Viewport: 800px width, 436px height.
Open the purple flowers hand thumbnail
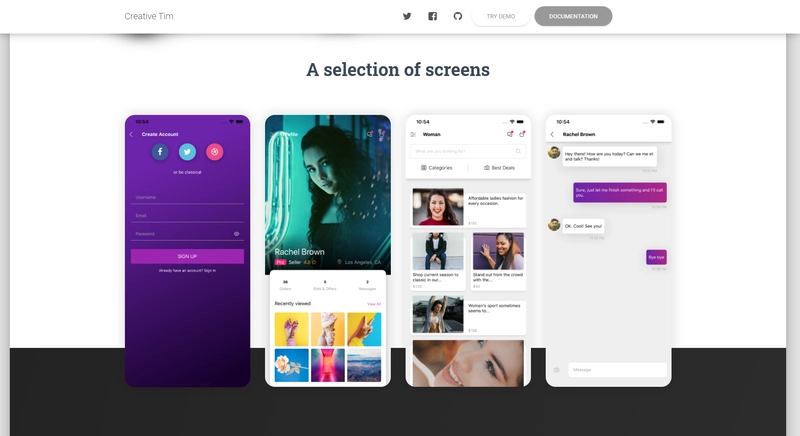[291, 329]
